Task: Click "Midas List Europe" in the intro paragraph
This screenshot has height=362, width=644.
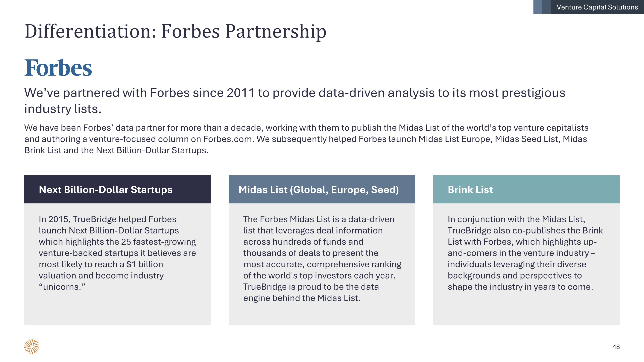Action: (x=455, y=139)
